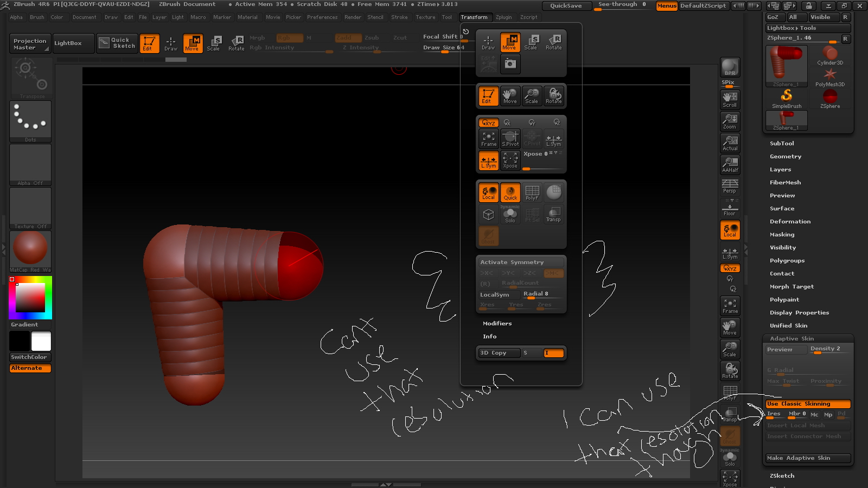Expand the Masking subpalette

click(782, 234)
